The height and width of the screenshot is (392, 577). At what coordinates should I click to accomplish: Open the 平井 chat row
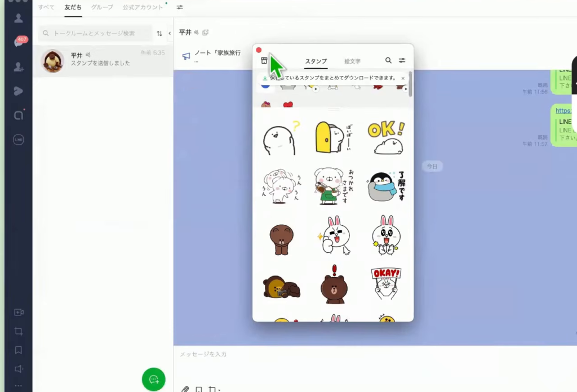[x=103, y=61]
